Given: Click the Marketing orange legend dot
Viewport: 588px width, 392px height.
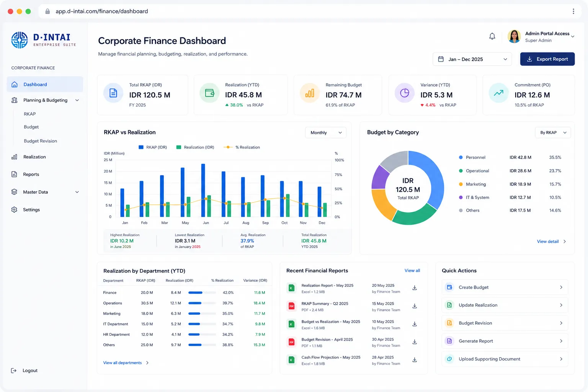Looking at the screenshot, I should (461, 184).
